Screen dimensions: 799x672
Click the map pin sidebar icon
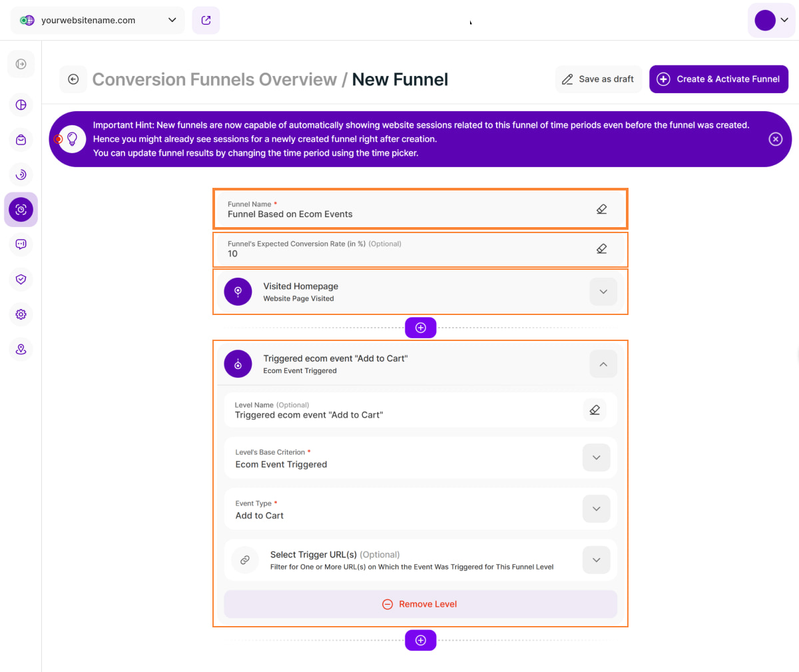(x=21, y=349)
